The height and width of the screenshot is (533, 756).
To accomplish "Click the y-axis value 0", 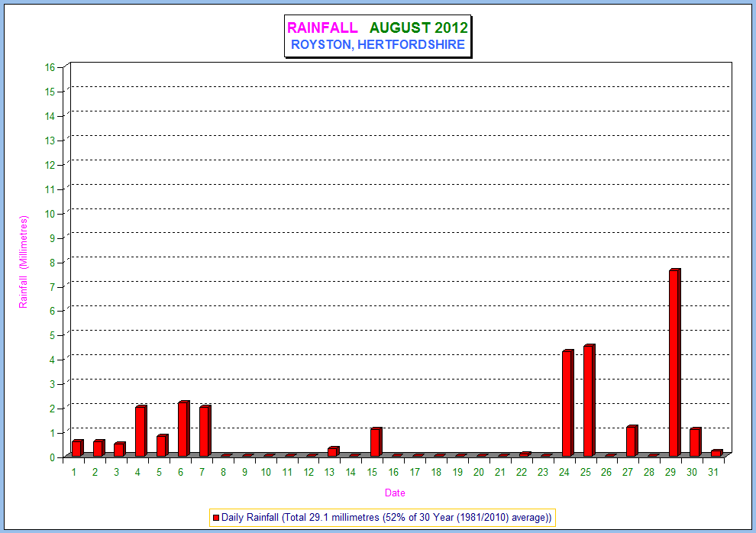I will [x=53, y=457].
